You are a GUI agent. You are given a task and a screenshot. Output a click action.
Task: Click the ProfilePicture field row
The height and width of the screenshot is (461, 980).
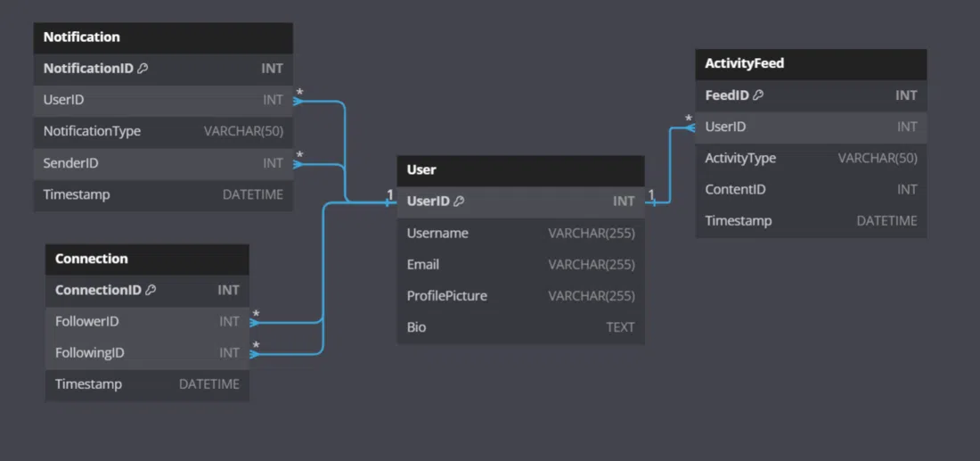[520, 296]
